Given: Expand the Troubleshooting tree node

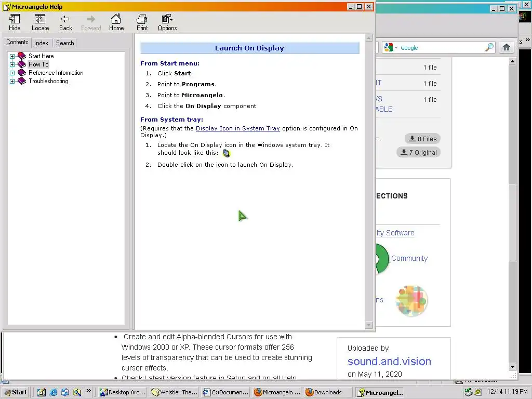Looking at the screenshot, I should [12, 82].
